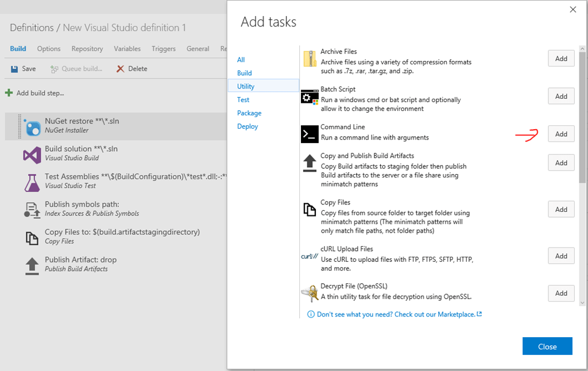The image size is (588, 371).
Task: Select the Copy Files to artifactstagingdirectory step title
Action: click(x=122, y=232)
